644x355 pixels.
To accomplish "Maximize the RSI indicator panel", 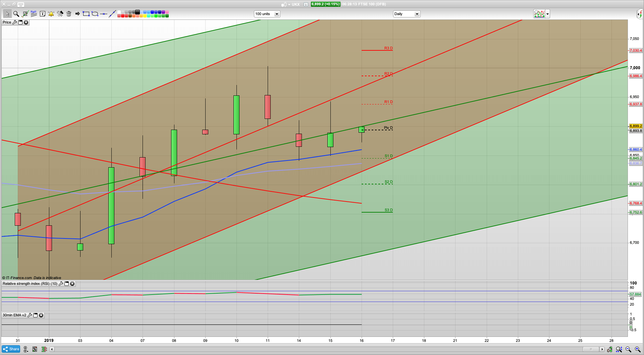I will point(66,283).
